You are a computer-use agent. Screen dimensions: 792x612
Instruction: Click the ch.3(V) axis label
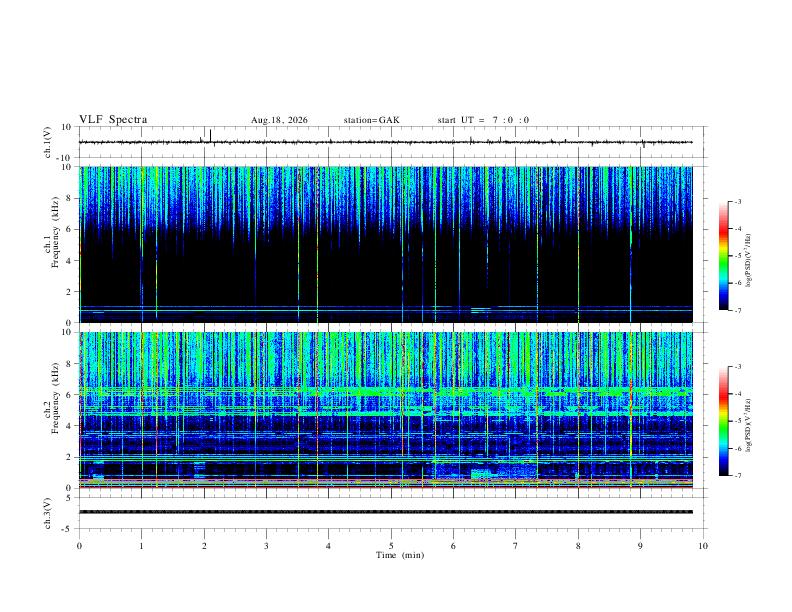(48, 513)
